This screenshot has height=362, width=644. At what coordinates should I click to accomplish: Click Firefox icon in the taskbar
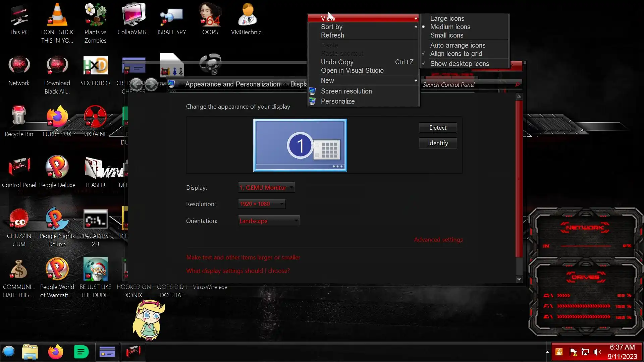pos(55,352)
